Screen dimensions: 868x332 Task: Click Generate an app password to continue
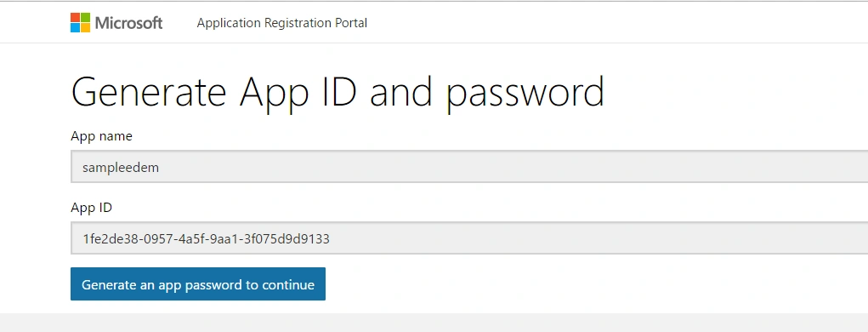click(197, 284)
